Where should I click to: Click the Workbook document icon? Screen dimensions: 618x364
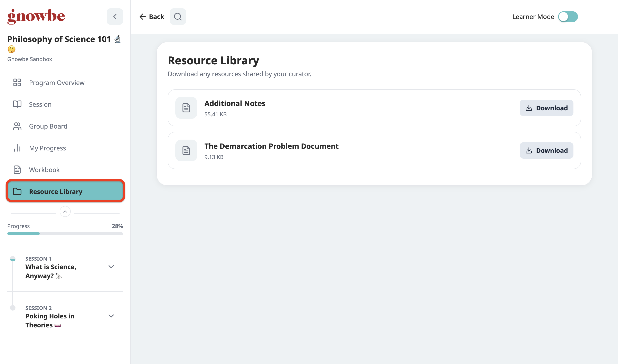(x=17, y=169)
